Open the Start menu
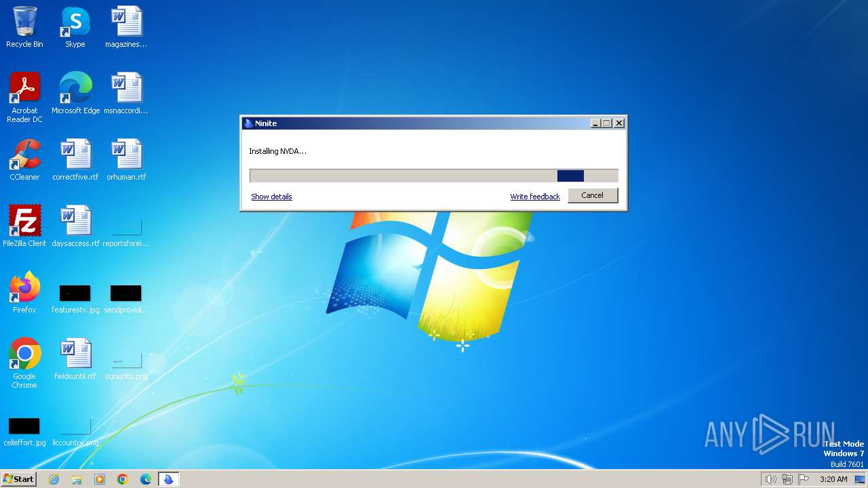Viewport: 868px width, 488px height. 18,479
